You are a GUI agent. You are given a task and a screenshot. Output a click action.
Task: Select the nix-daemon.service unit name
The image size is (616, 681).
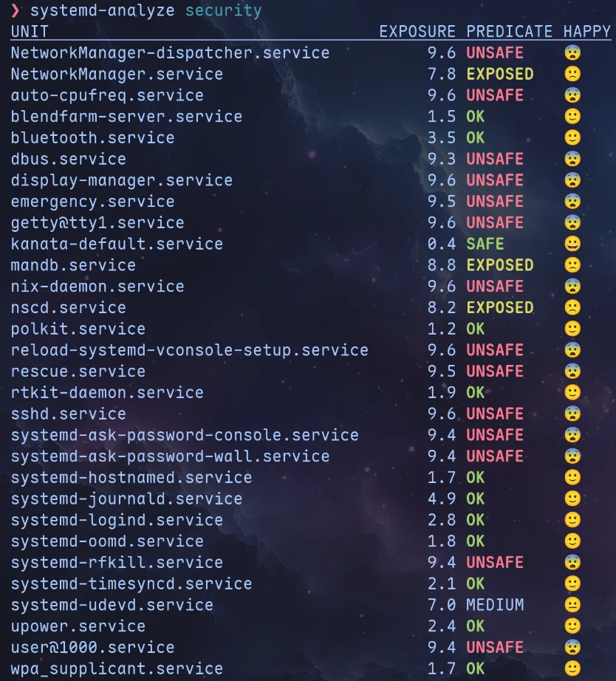point(97,287)
